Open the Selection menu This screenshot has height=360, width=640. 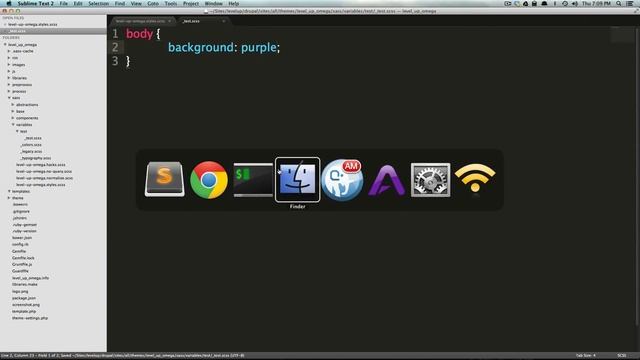(99, 3)
